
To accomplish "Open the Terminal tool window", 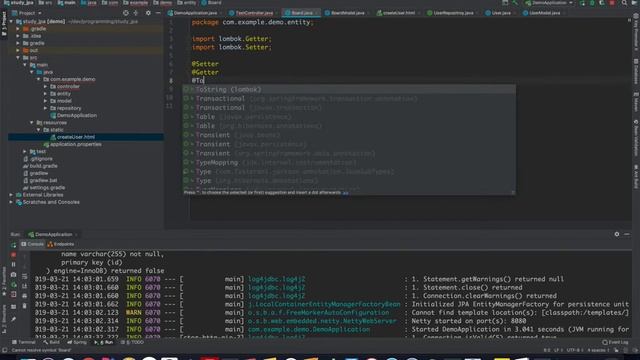I will 24,342.
